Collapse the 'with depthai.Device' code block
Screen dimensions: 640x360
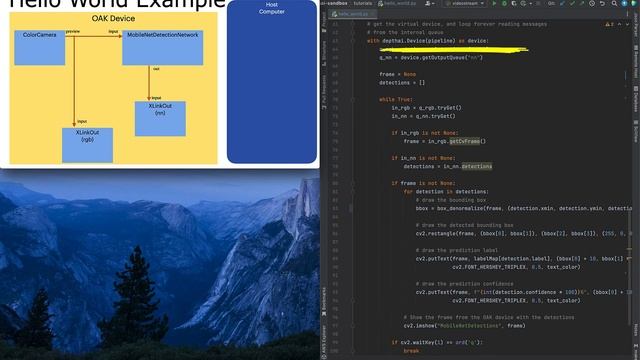(x=353, y=41)
